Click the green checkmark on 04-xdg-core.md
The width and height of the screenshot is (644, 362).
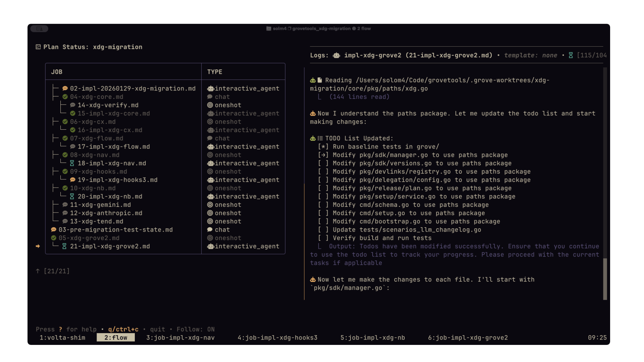point(64,97)
